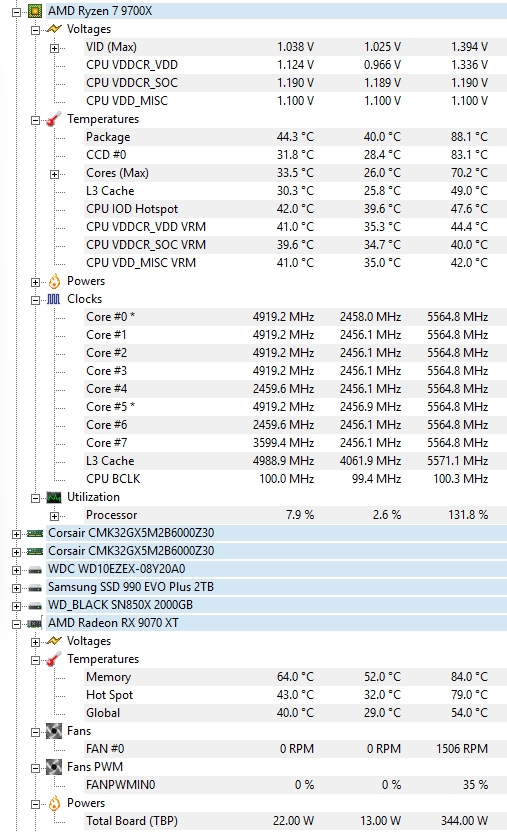Expand the Processor utilization entry
The width and height of the screenshot is (507, 832).
click(55, 516)
